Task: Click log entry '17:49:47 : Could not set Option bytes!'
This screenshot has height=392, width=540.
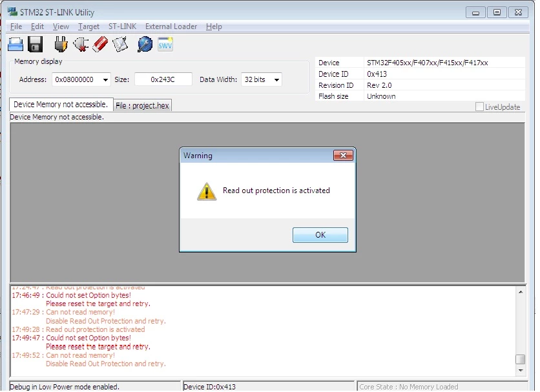Action: [x=72, y=338]
